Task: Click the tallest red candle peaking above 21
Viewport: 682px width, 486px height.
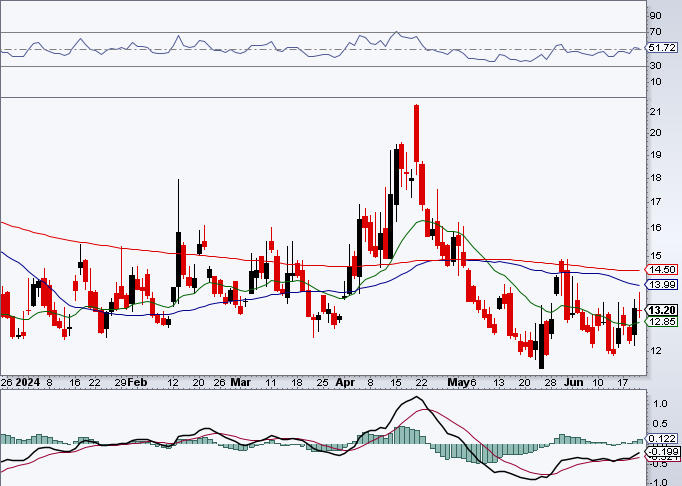Action: click(417, 133)
